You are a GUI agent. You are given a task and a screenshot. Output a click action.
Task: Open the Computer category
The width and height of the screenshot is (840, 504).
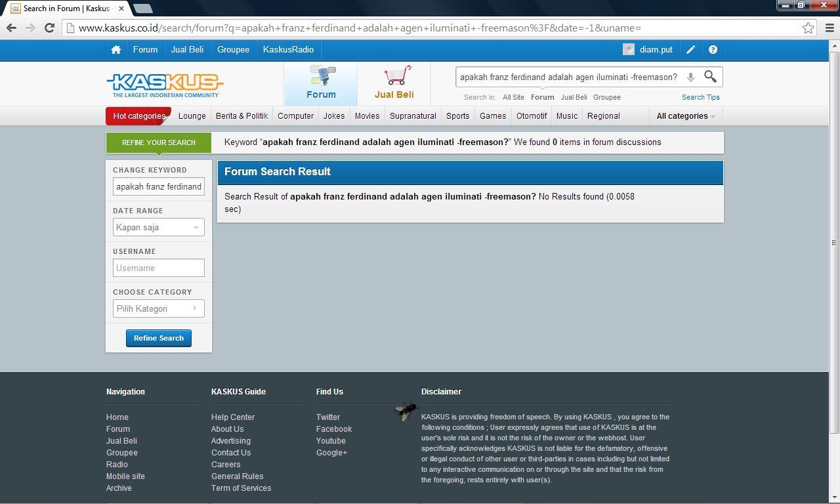[x=295, y=116]
